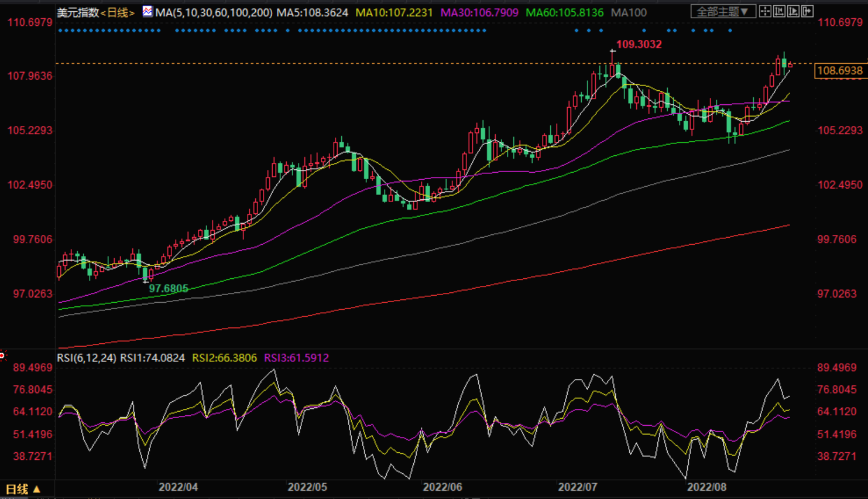Click the crosshair cursor icon in top toolbar
The image size is (868, 499).
click(x=765, y=11)
